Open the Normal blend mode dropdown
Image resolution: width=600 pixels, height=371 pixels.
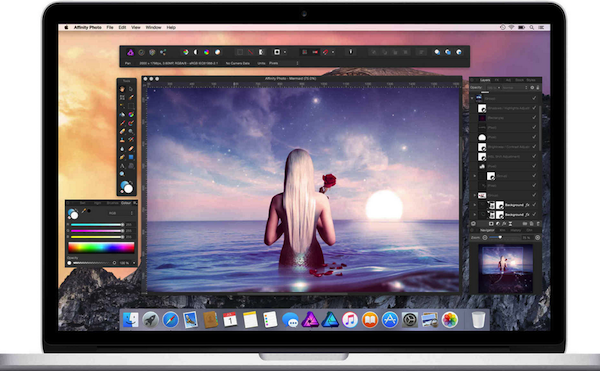[515, 88]
